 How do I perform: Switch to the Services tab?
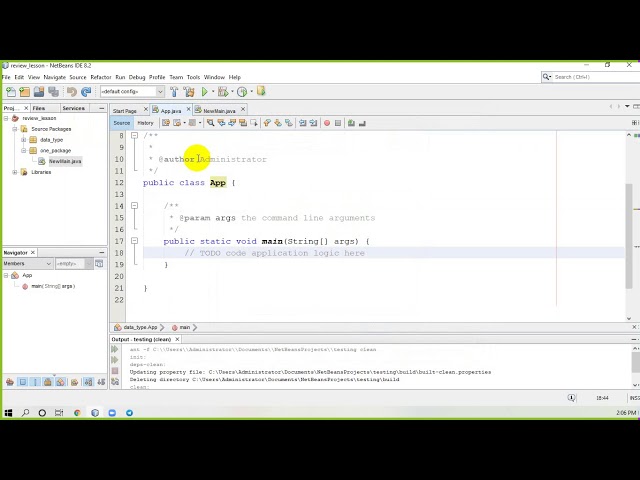coord(74,108)
